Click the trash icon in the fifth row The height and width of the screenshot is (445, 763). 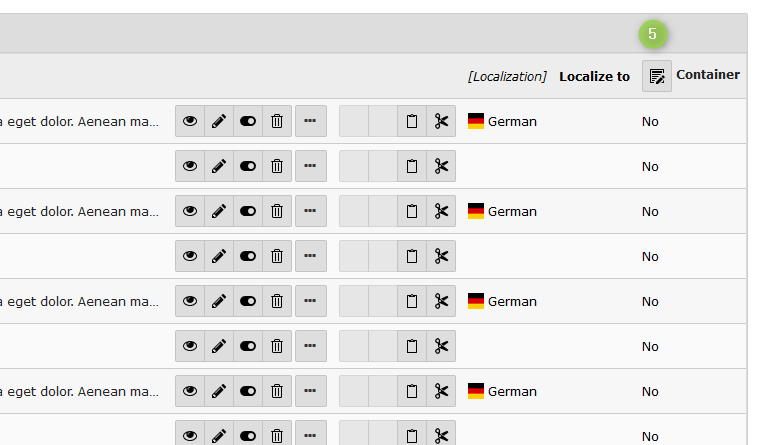pyautogui.click(x=277, y=301)
